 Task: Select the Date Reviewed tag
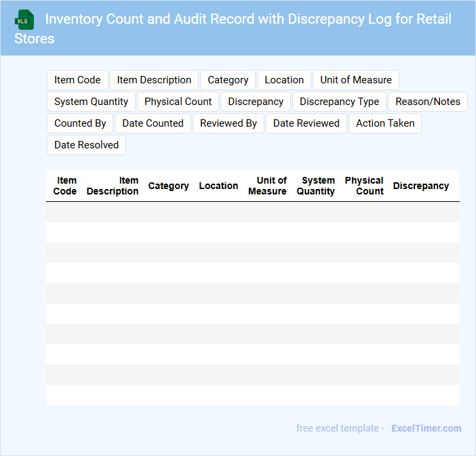[x=306, y=123]
